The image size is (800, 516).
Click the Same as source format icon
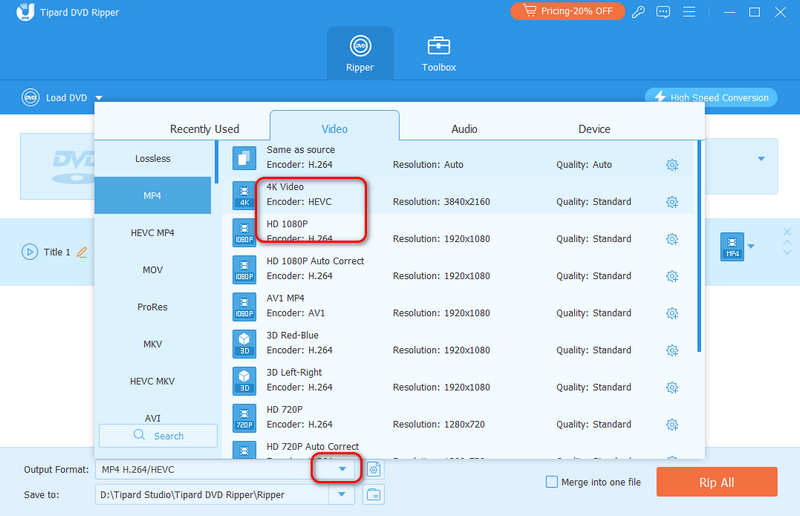coord(244,158)
